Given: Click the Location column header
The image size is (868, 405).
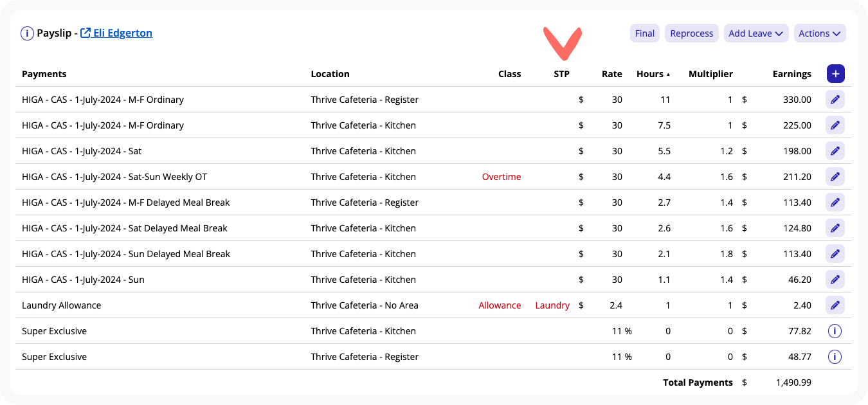Looking at the screenshot, I should 330,74.
